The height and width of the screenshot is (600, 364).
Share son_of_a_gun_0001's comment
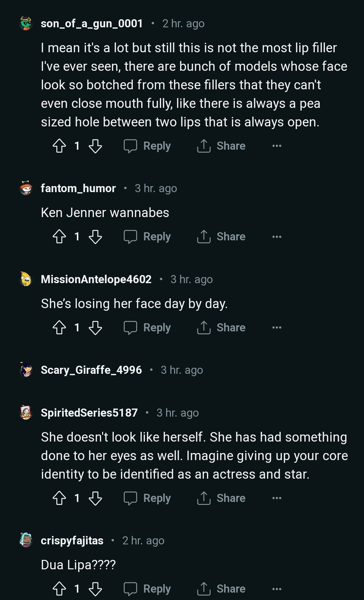pos(221,146)
